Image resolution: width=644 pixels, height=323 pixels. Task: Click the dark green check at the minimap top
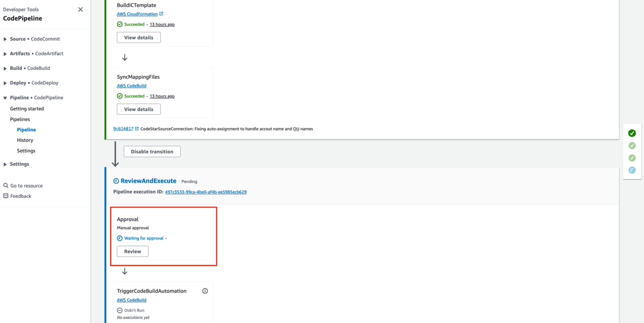click(x=632, y=133)
